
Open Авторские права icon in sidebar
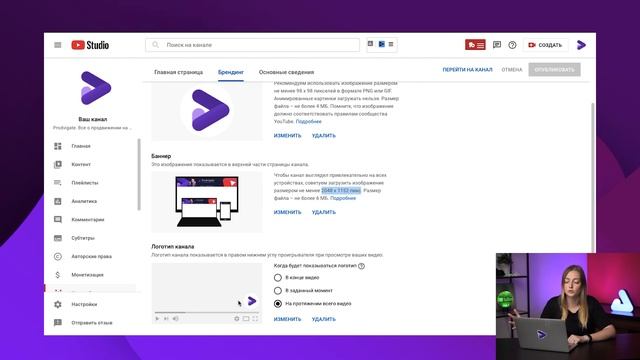(58, 256)
